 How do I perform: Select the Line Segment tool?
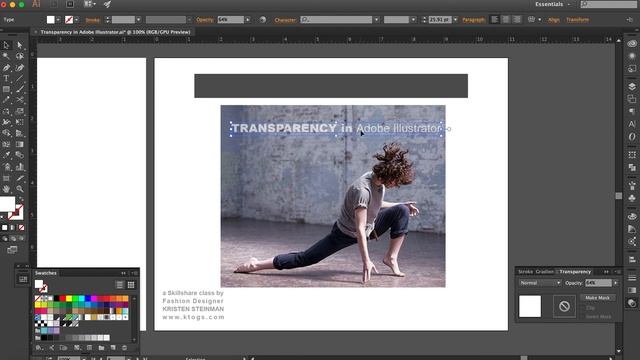coord(19,78)
